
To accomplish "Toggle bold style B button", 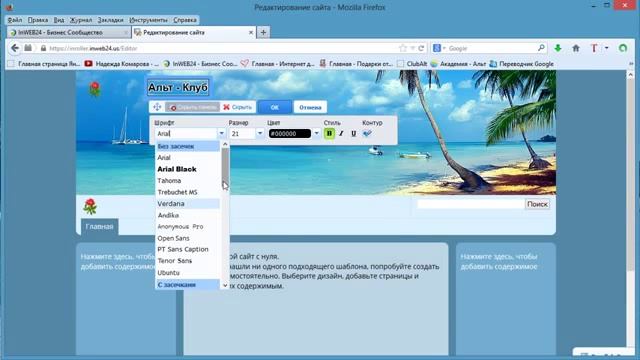I will coord(329,133).
